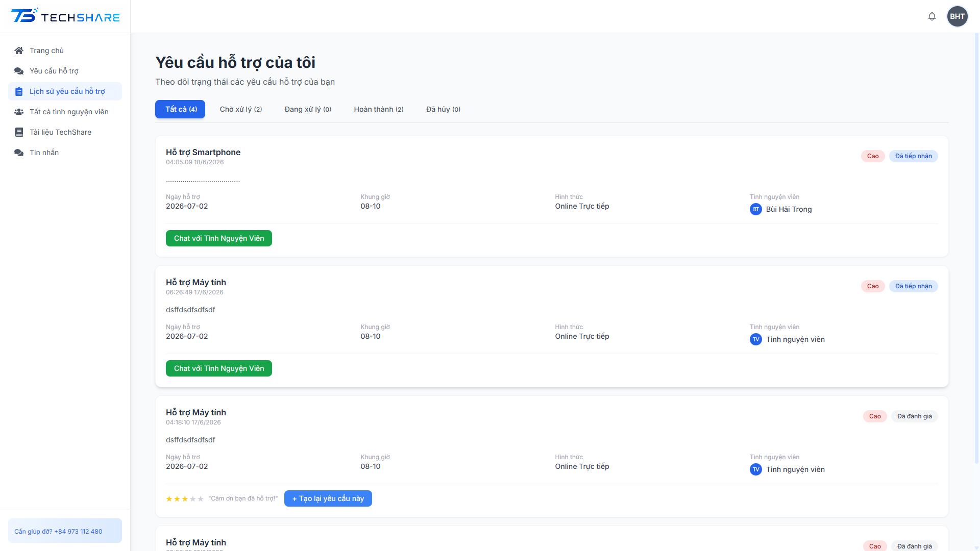
Task: Click the Yêu cầu hỗ trợ chat icon
Action: [x=19, y=71]
